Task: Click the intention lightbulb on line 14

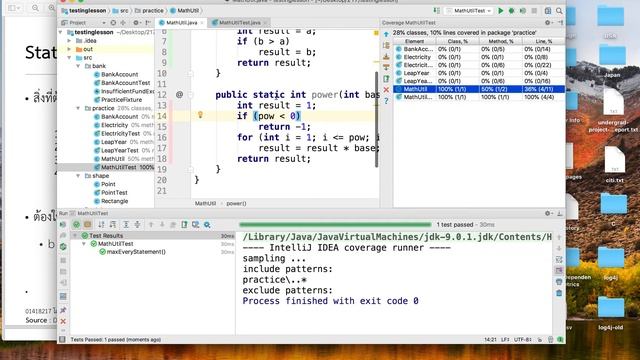Action: click(x=200, y=115)
